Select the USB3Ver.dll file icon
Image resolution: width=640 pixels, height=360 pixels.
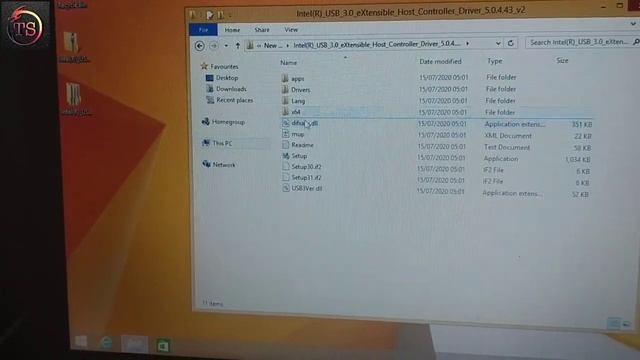pyautogui.click(x=286, y=188)
